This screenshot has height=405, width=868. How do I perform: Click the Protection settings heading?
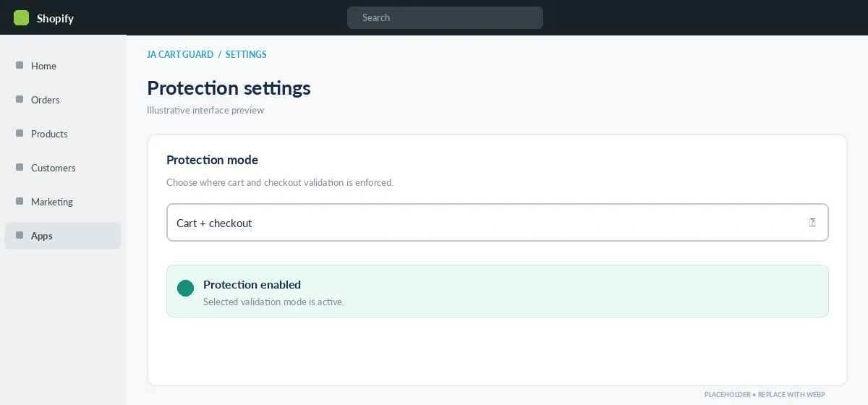point(229,88)
